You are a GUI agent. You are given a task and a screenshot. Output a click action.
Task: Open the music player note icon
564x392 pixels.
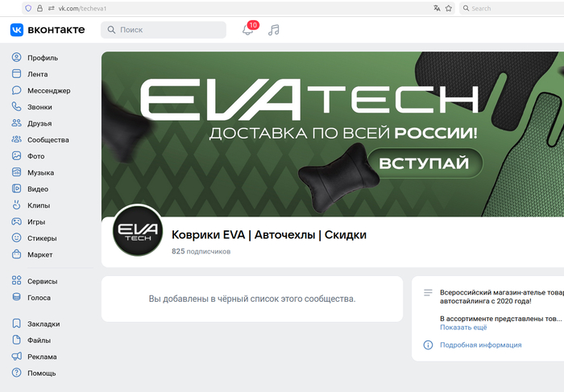point(274,30)
